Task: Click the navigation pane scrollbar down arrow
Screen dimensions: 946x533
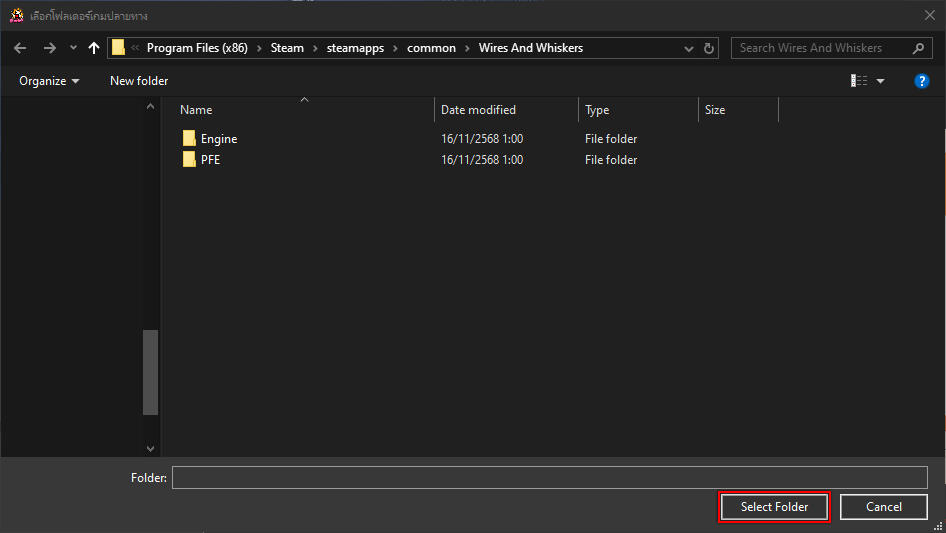Action: tap(151, 449)
